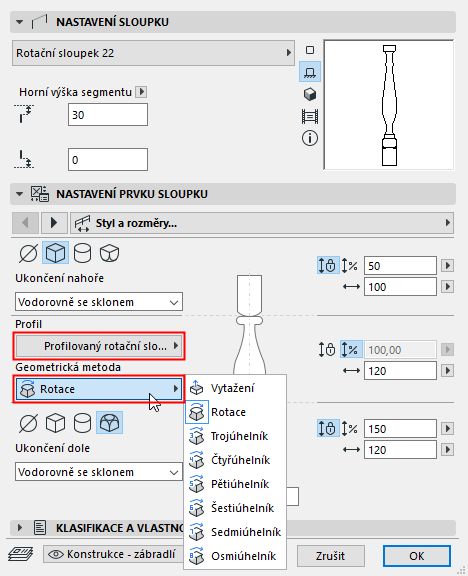Image resolution: width=468 pixels, height=576 pixels.
Task: Select rounded bottom end shape icon
Action: tap(109, 422)
